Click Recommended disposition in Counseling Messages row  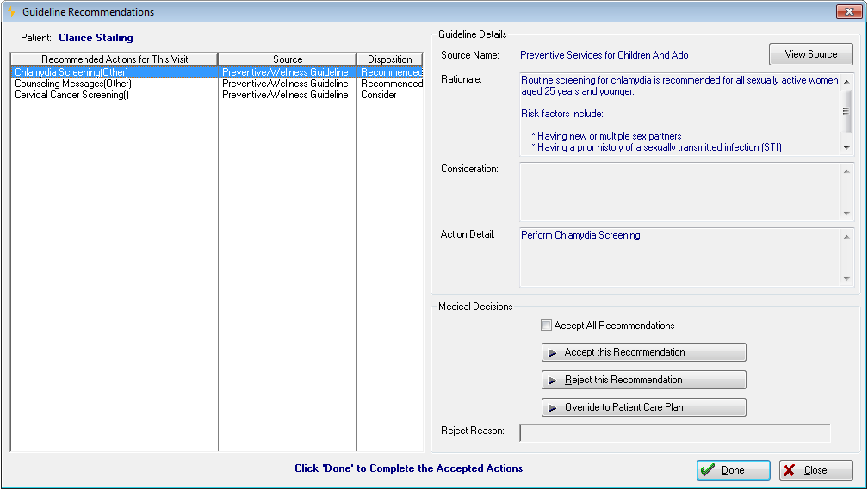tap(391, 84)
